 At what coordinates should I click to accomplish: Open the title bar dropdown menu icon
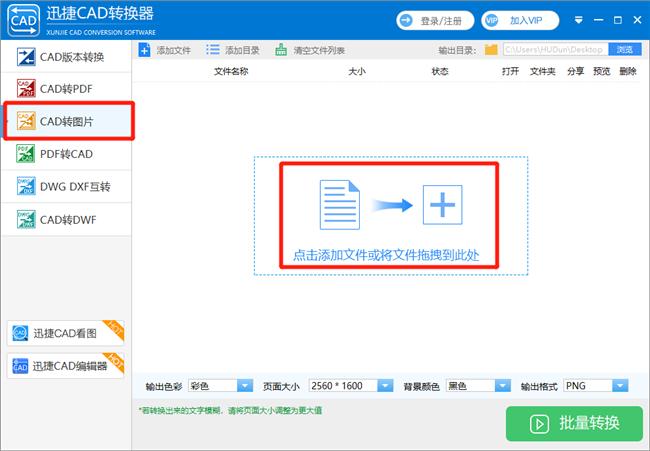(579, 20)
